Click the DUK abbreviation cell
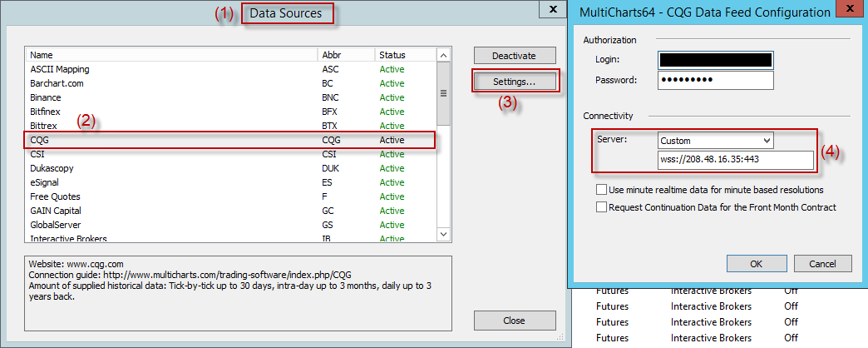 (330, 168)
